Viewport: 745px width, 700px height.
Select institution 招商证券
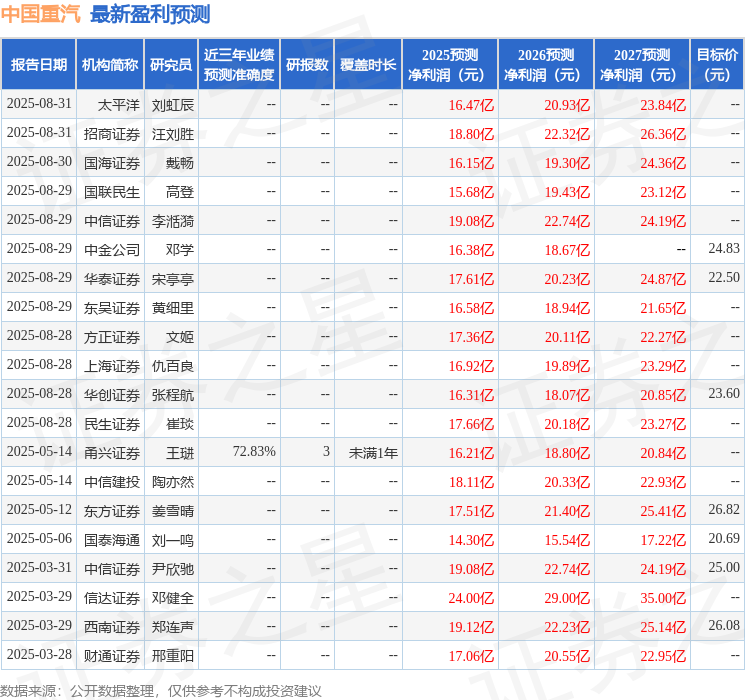coord(112,134)
